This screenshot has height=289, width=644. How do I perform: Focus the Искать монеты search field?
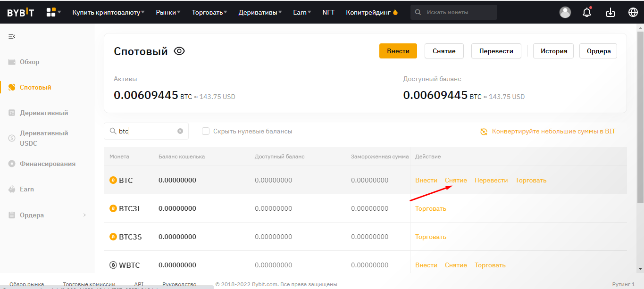pos(453,12)
